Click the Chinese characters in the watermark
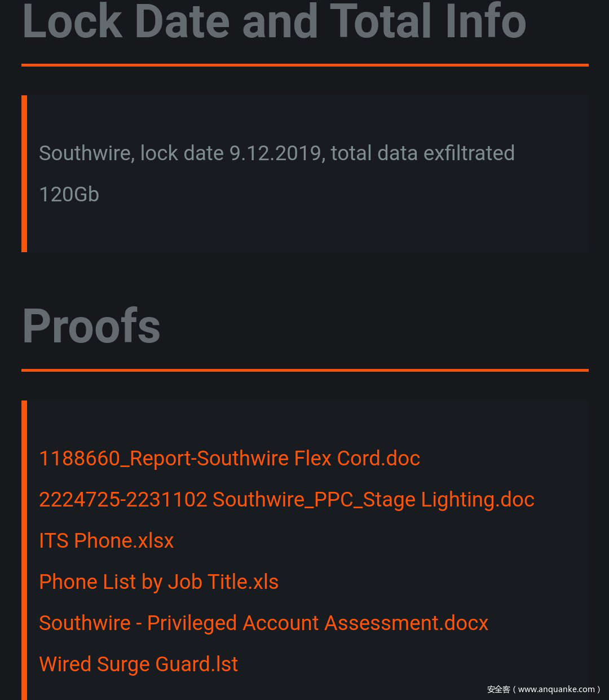The image size is (609, 700). coord(498,689)
